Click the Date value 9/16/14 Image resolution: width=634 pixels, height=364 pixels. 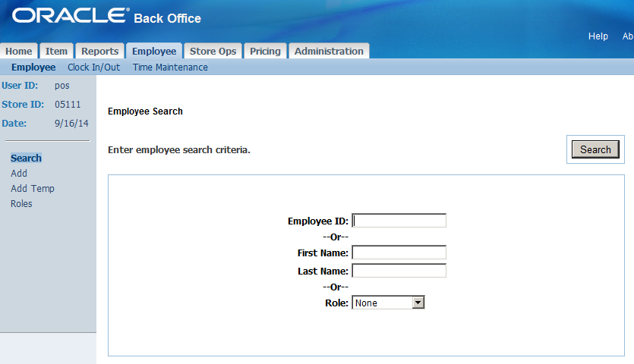point(71,124)
